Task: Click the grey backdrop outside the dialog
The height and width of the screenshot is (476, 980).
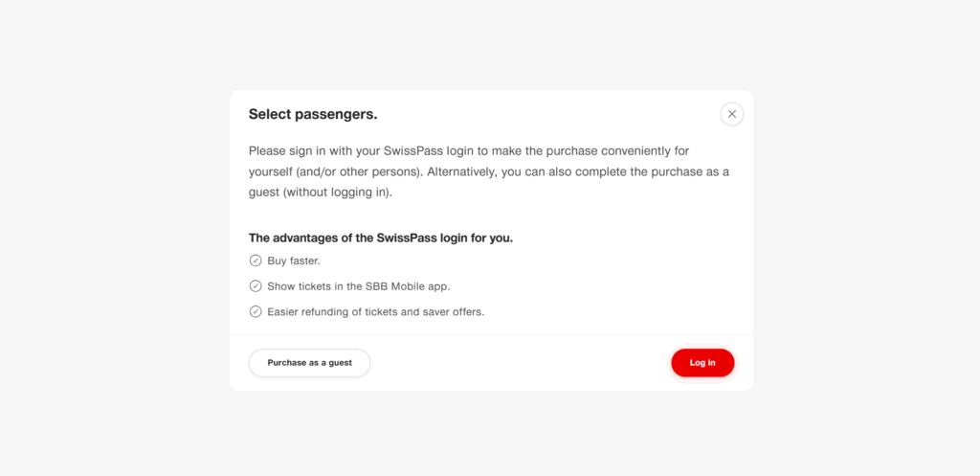Action: point(115,239)
